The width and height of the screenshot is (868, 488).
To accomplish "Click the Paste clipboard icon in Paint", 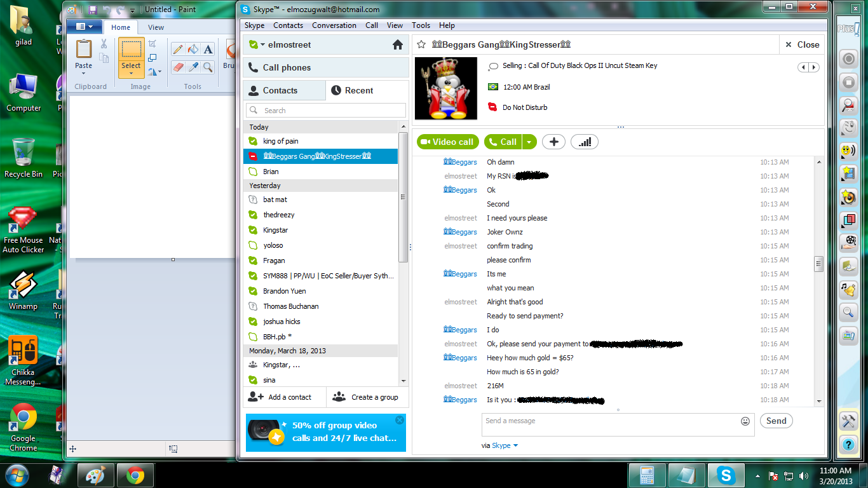I will pos(84,49).
